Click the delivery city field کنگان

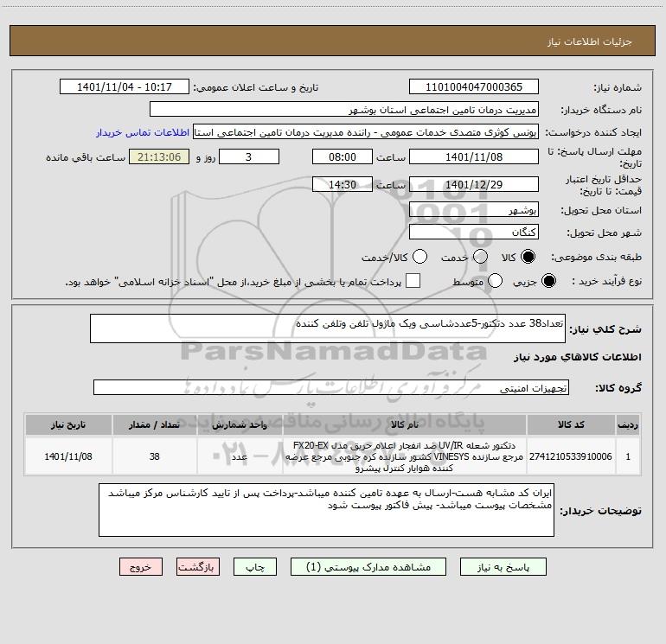coord(474,233)
